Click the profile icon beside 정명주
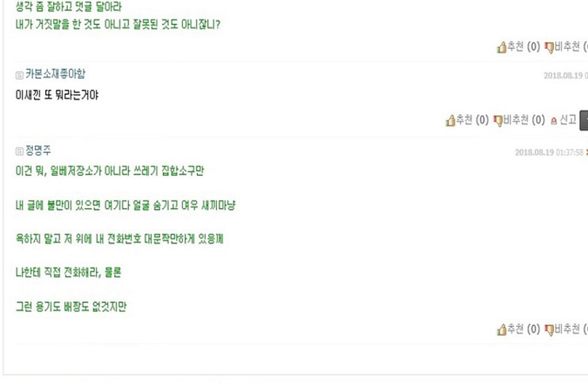588x384 pixels. tap(20, 152)
